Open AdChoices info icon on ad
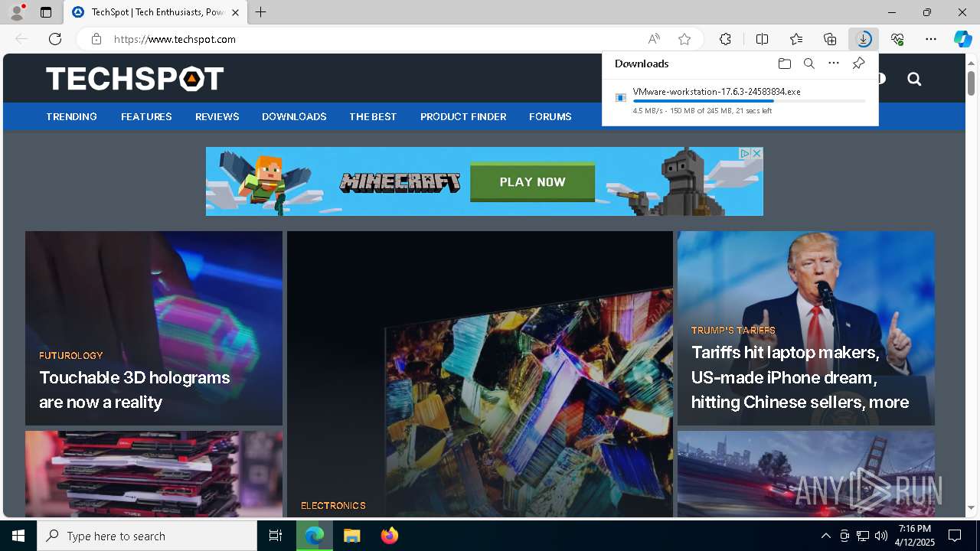The image size is (980, 551). [744, 153]
